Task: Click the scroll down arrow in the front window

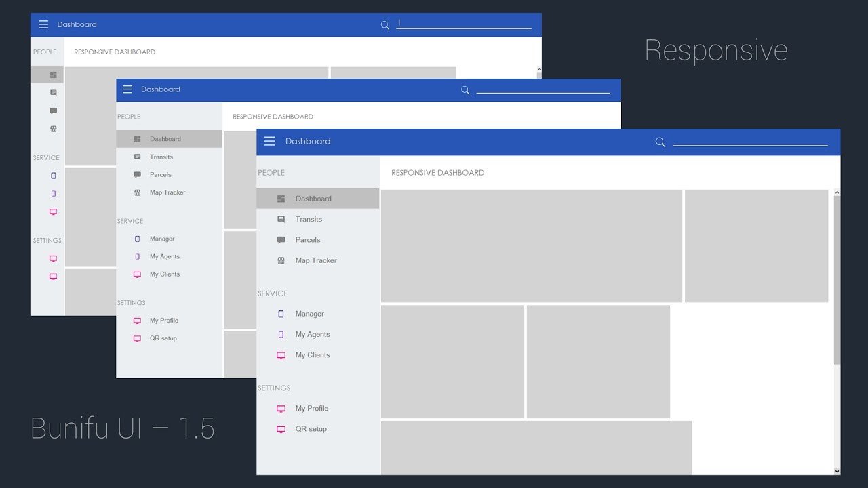Action: coord(837,471)
